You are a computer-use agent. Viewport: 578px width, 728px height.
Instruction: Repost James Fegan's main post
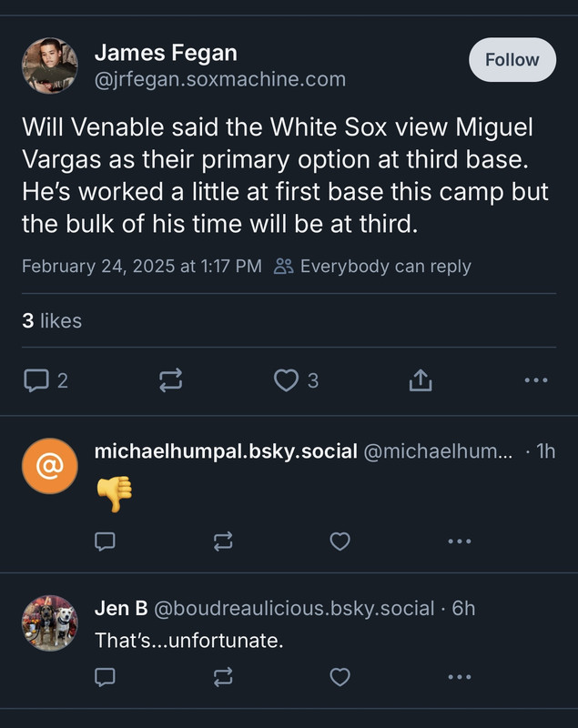pyautogui.click(x=170, y=380)
